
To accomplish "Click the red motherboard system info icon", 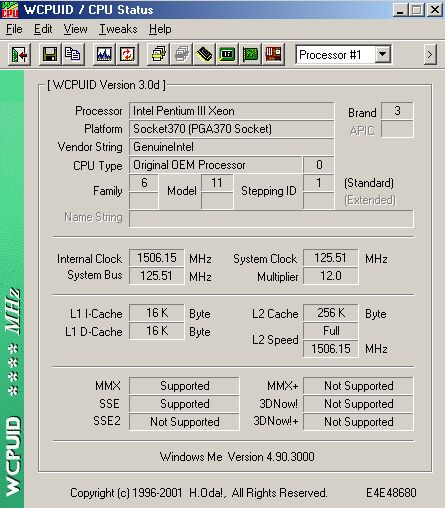I will tap(273, 54).
